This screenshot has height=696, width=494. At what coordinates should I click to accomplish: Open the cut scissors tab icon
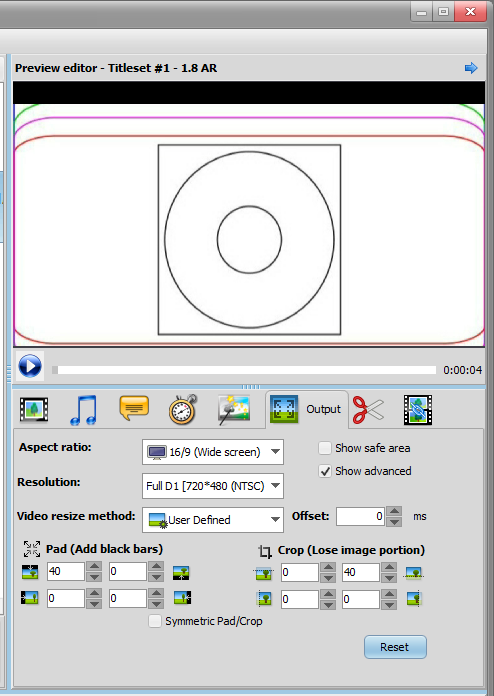(368, 409)
